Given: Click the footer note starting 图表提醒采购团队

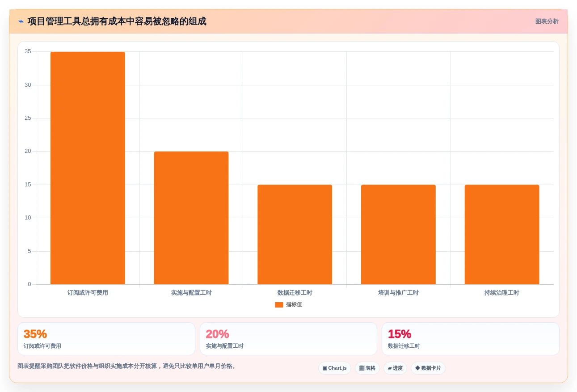Looking at the screenshot, I should (127, 366).
